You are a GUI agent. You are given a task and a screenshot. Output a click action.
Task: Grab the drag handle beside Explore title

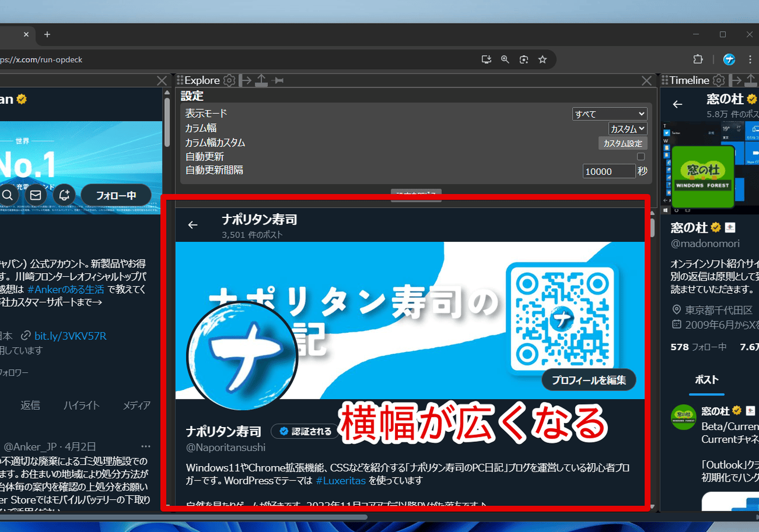[x=180, y=81]
